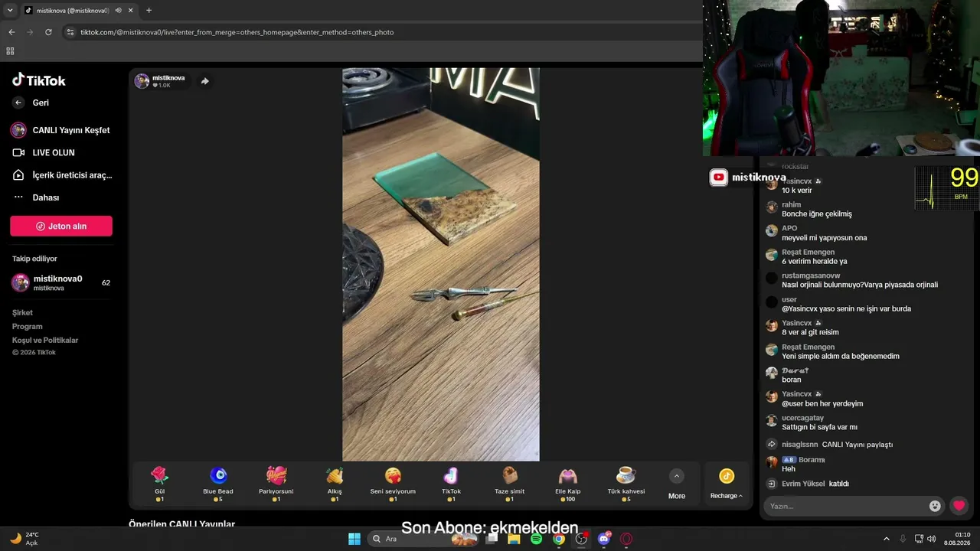Click Reşat Emengen's message "6 veririm heralde ya"
This screenshot has height=551, width=980.
click(x=815, y=261)
